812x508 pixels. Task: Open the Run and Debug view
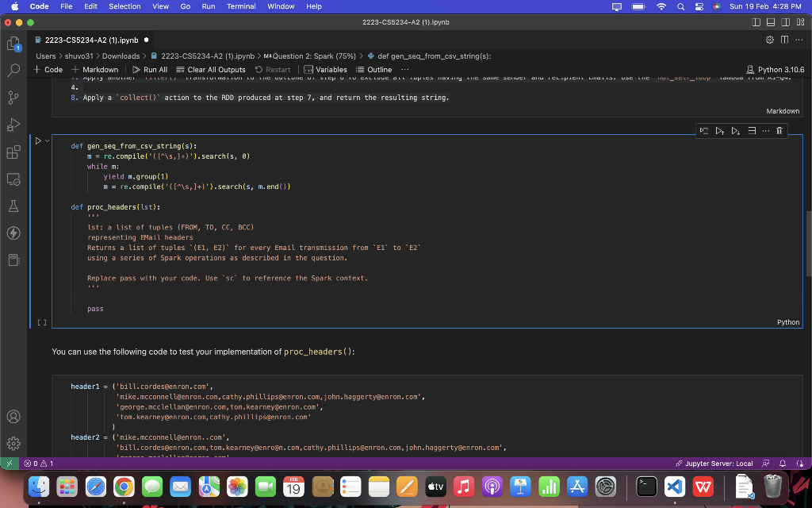pyautogui.click(x=13, y=125)
